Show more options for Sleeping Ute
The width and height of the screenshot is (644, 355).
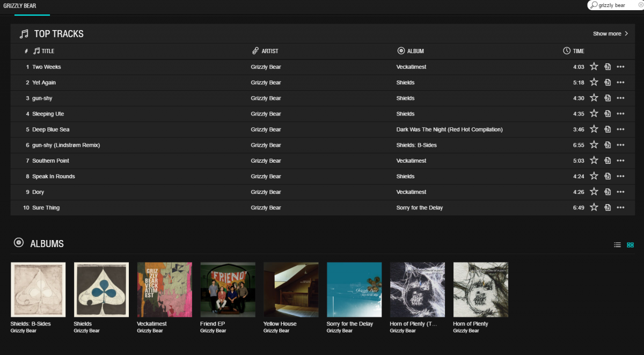tap(620, 113)
